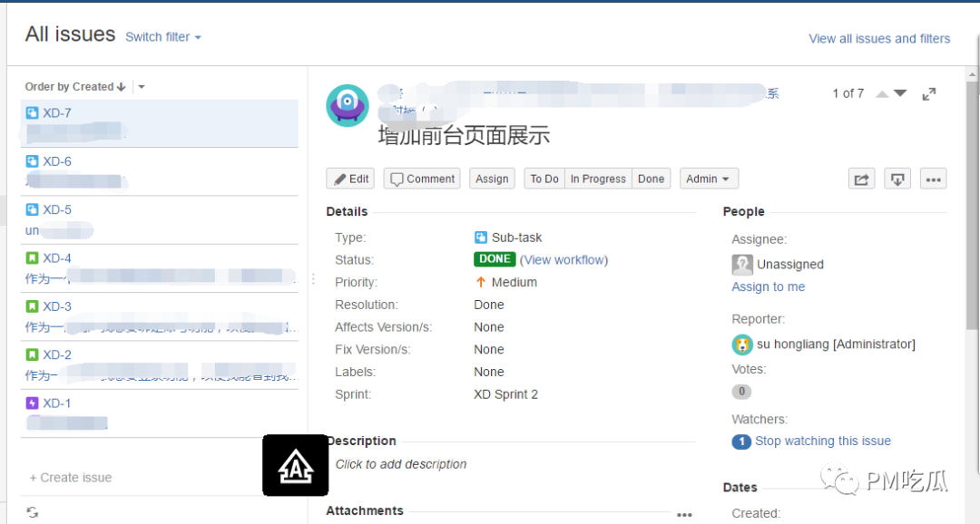The height and width of the screenshot is (524, 980).
Task: Open the order-by field dropdown arrow
Action: 142,87
